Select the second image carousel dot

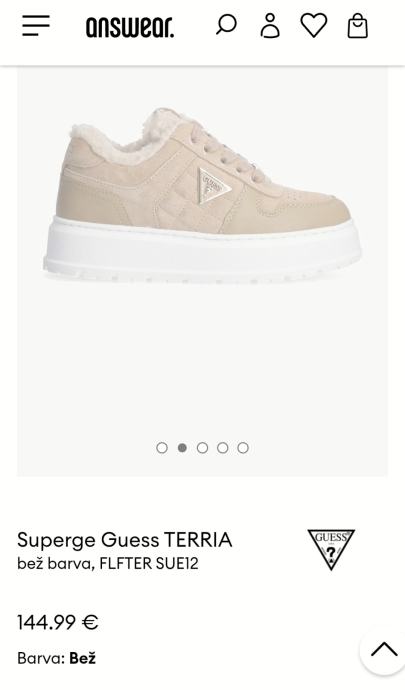tap(182, 448)
